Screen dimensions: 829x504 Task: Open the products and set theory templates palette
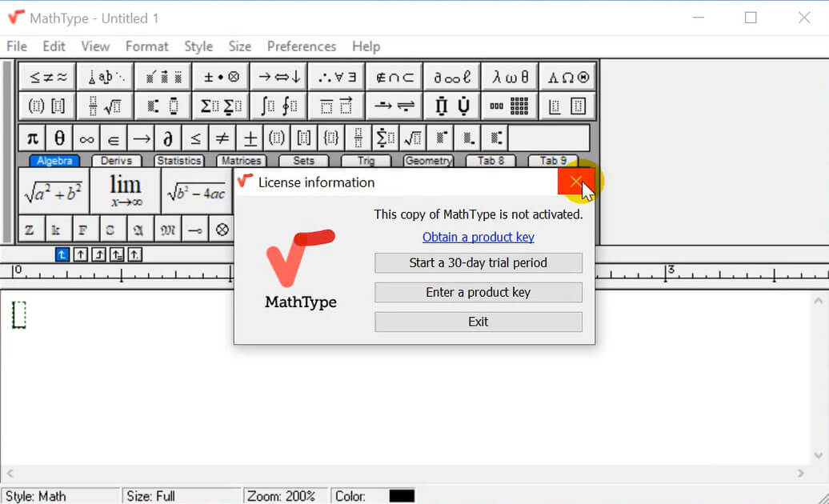[452, 106]
